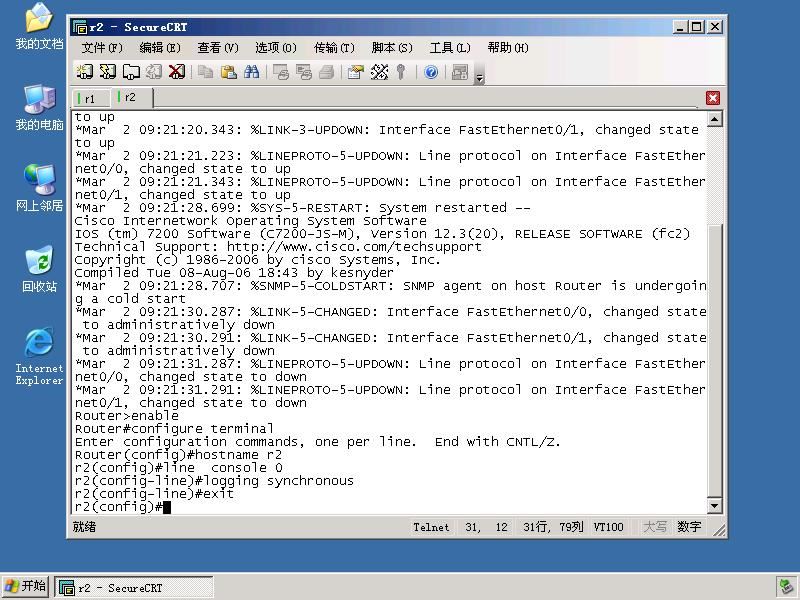Click the Quick Connect lightning icon
The height and width of the screenshot is (600, 800).
[x=108, y=72]
